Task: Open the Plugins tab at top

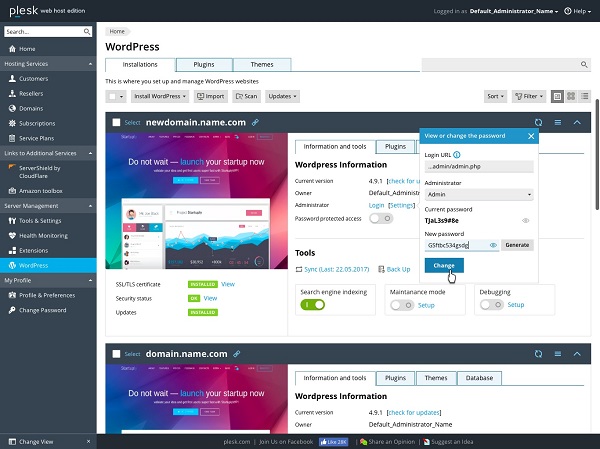Action: pyautogui.click(x=205, y=64)
